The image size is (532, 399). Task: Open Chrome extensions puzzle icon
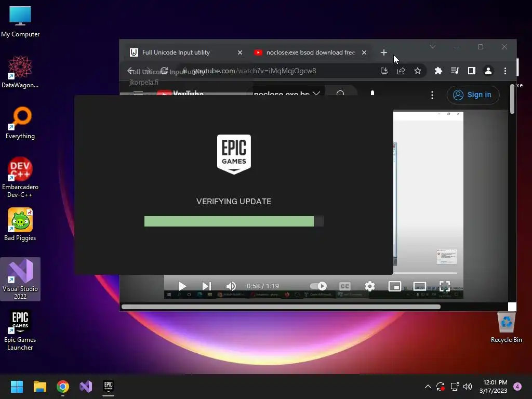[x=438, y=71]
